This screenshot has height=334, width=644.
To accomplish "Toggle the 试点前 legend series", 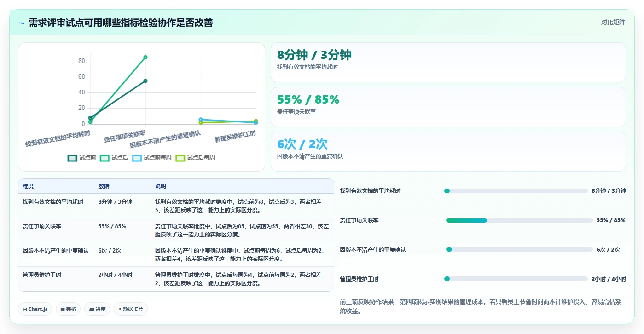I will (x=81, y=158).
